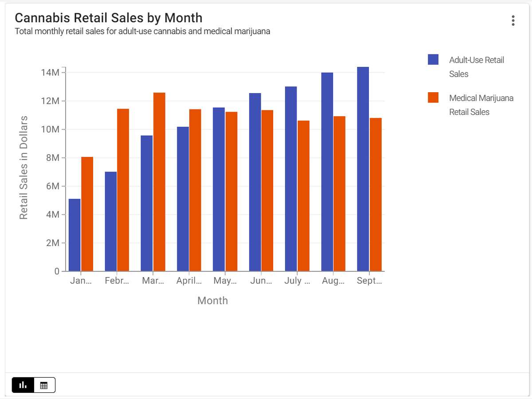Select the tallest blue bar for September
Image resolution: width=532 pixels, height=399 pixels.
pyautogui.click(x=363, y=168)
